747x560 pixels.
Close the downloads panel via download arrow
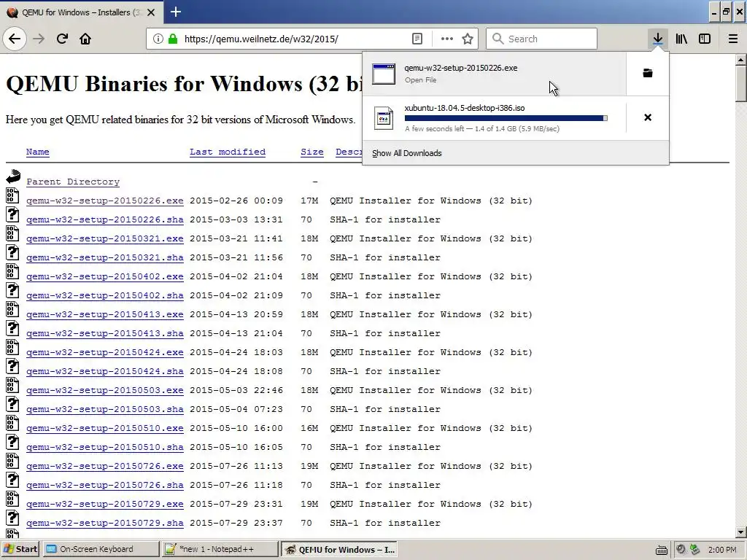tap(658, 39)
